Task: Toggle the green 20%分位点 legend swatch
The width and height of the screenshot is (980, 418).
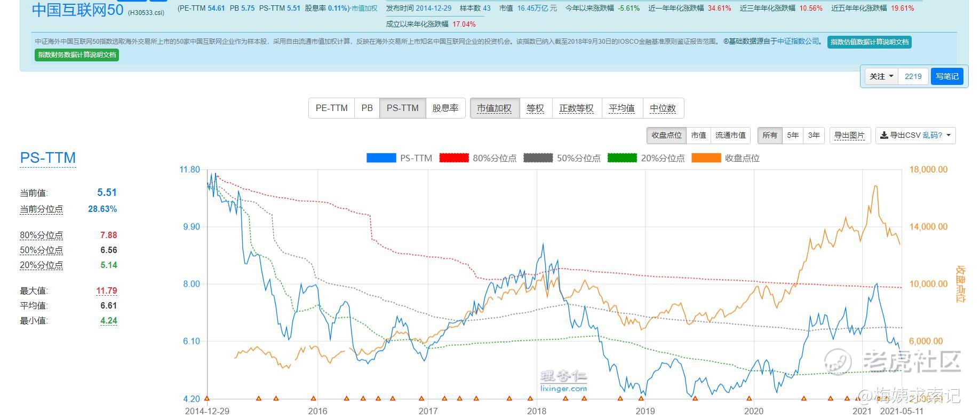Action: coord(622,158)
